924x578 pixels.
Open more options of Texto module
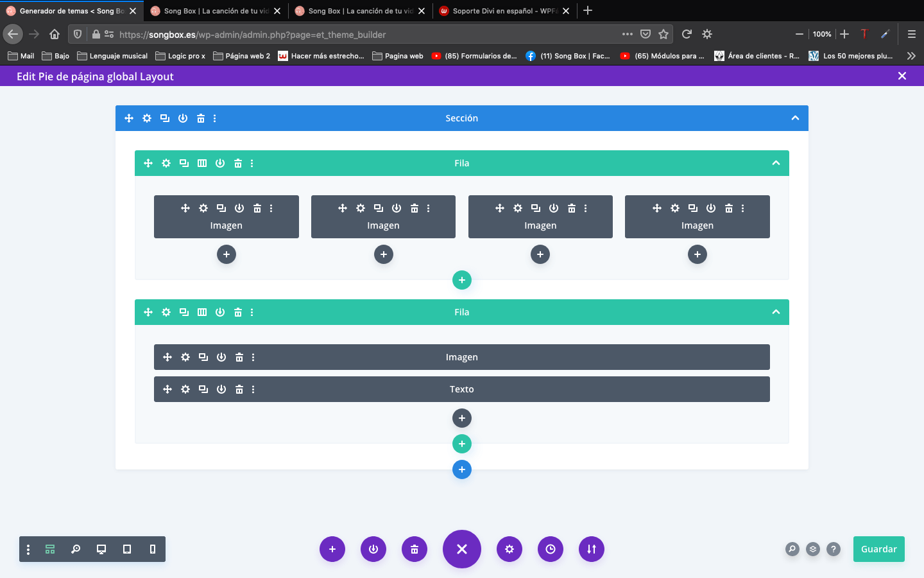pos(253,389)
